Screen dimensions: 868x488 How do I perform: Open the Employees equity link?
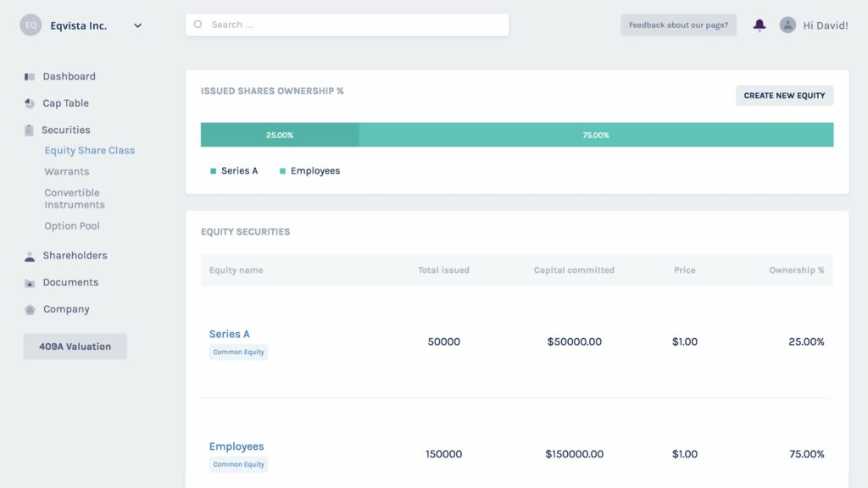coord(236,446)
